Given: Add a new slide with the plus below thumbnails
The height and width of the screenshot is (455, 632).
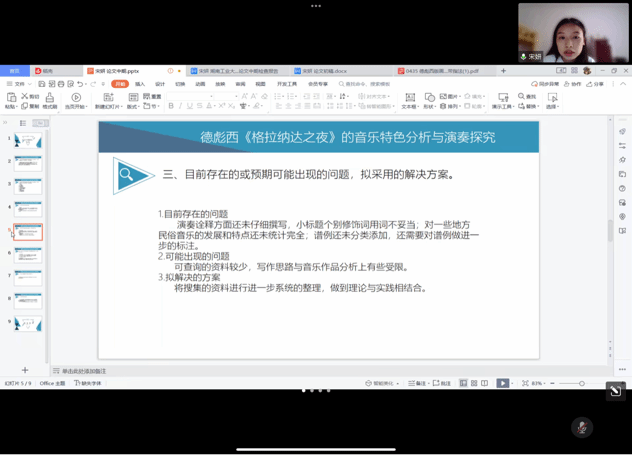Looking at the screenshot, I should 25,370.
